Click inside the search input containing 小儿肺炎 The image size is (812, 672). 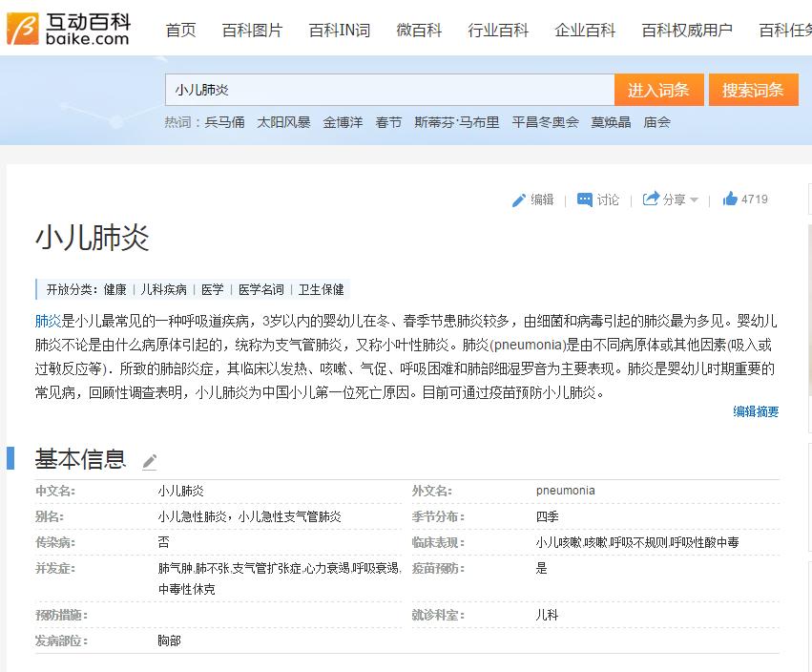(x=382, y=88)
